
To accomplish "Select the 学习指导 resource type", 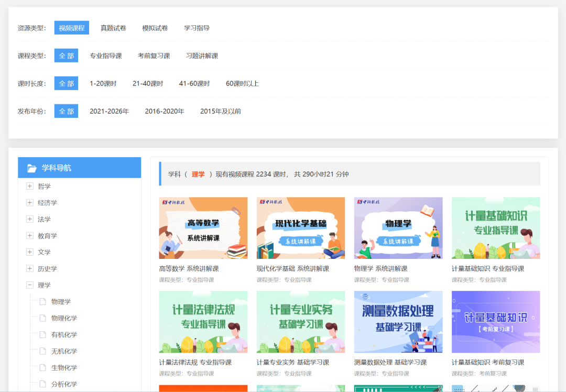I will coord(197,28).
